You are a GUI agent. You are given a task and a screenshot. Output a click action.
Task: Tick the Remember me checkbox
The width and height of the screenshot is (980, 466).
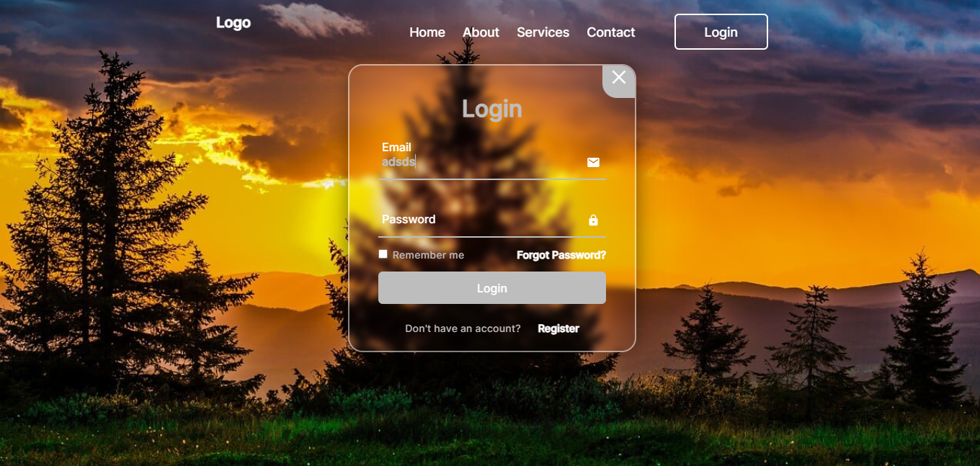click(x=383, y=254)
